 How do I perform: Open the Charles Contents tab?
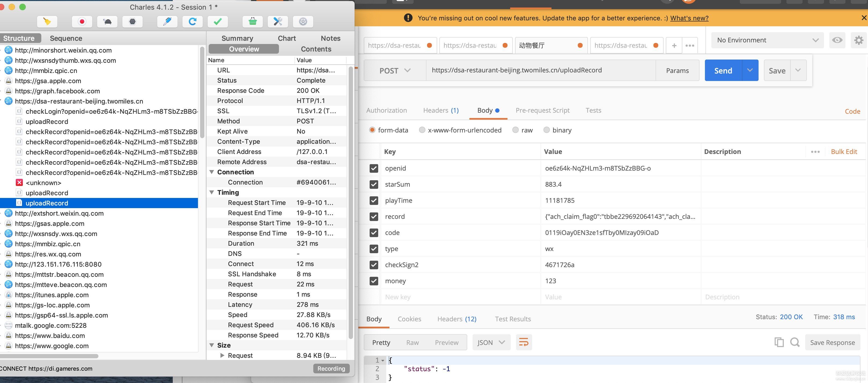pos(316,49)
